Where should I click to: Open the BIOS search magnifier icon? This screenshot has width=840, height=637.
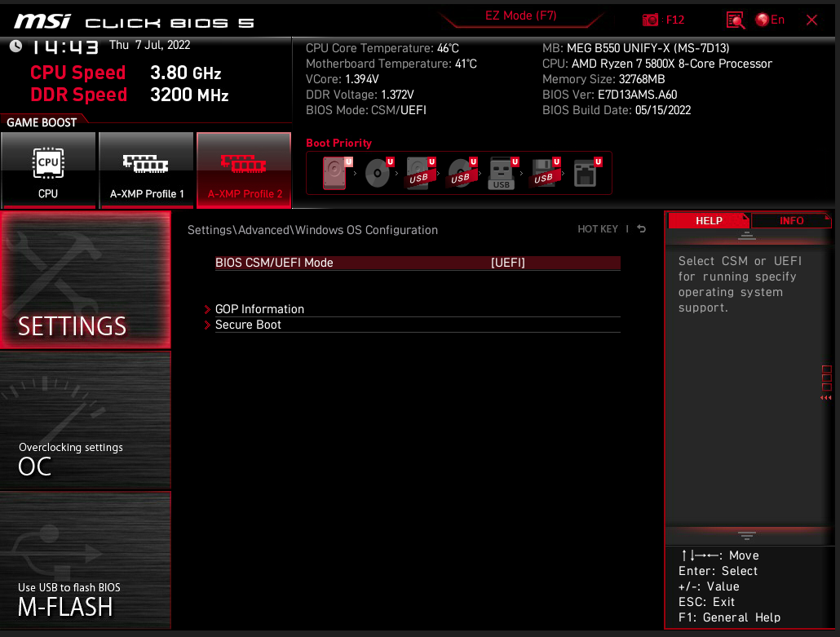736,20
